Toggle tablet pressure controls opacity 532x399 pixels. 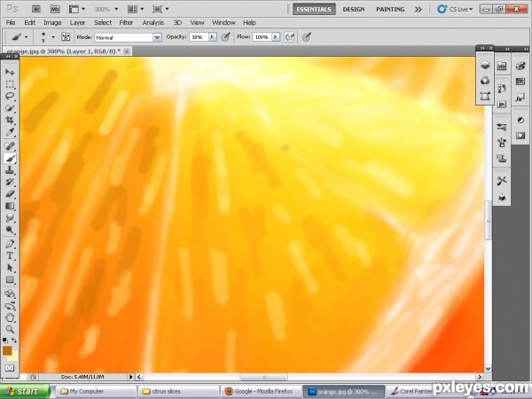coord(225,36)
